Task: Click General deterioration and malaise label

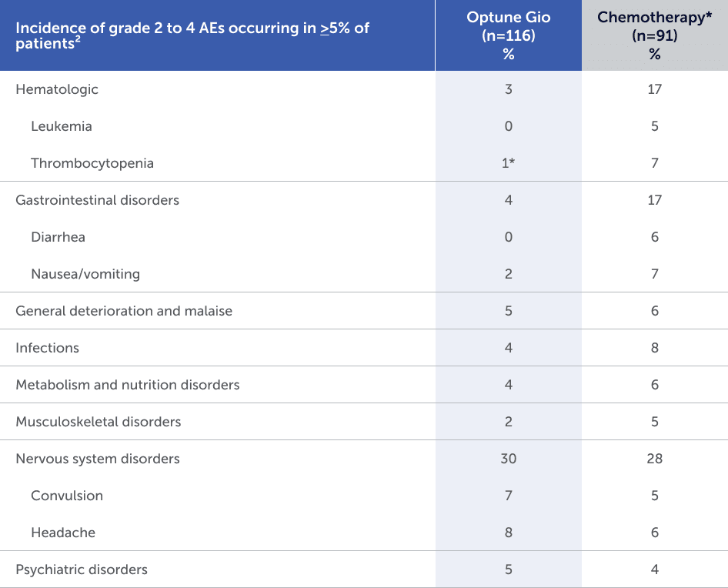Action: (124, 311)
